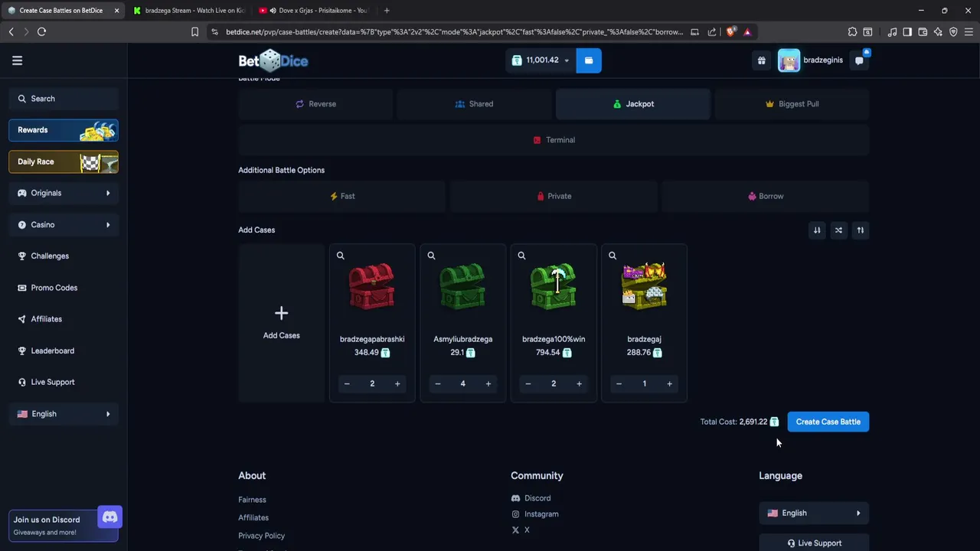This screenshot has width=980, height=551.
Task: Toggle the Borrow battle option
Action: point(766,196)
